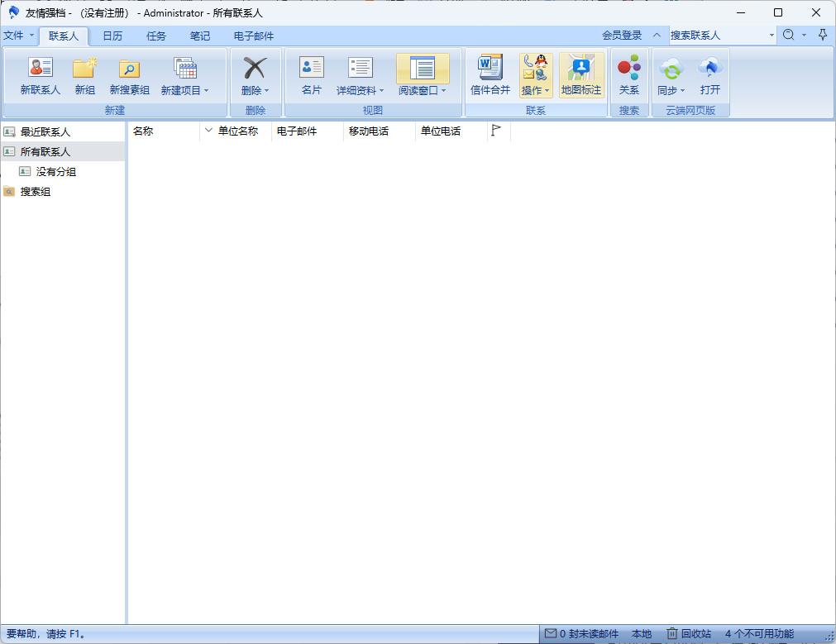The width and height of the screenshot is (836, 644).
Task: Select 搜索组 folder in sidebar
Action: (63, 192)
